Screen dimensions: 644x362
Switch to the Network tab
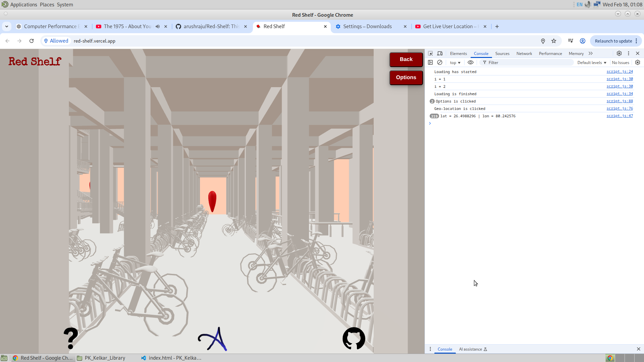[524, 54]
